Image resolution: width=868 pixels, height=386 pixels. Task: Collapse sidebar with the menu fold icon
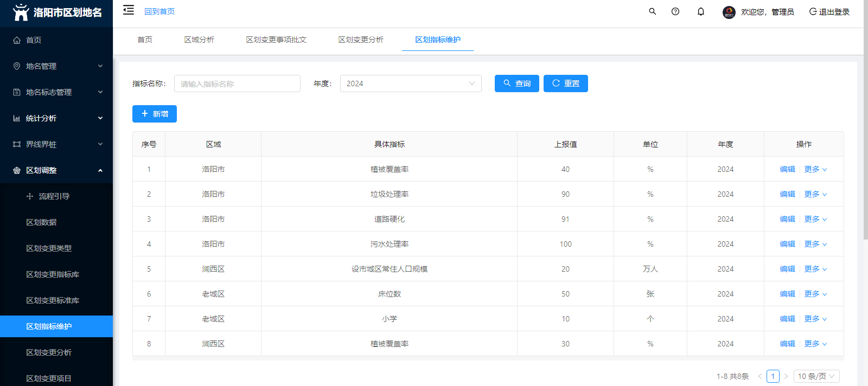(x=129, y=10)
